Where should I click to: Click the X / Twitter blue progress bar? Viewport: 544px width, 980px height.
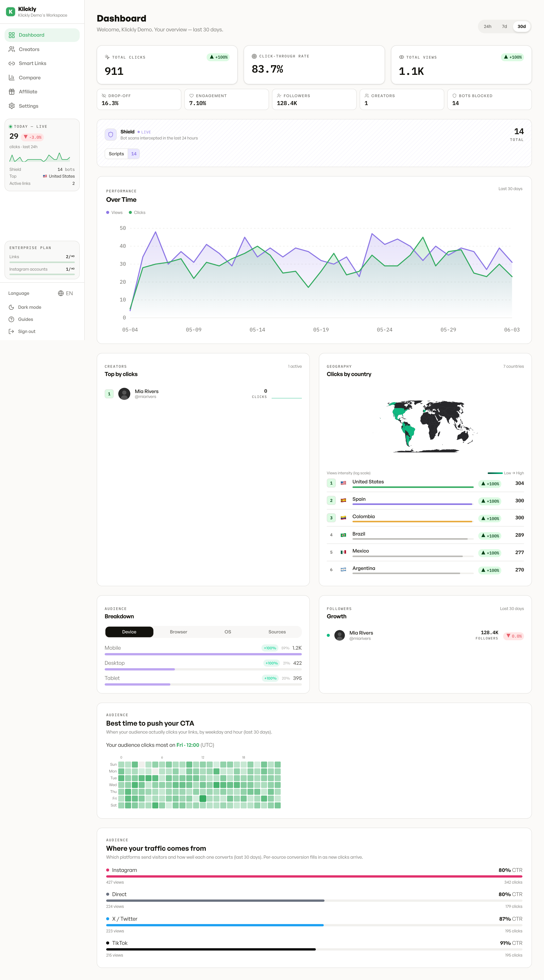pos(215,925)
